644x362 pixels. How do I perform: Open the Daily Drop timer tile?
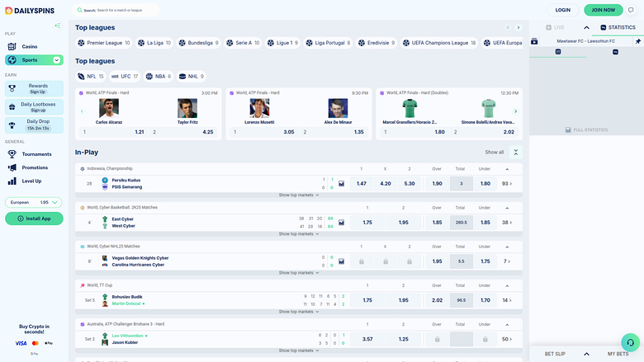(x=34, y=125)
